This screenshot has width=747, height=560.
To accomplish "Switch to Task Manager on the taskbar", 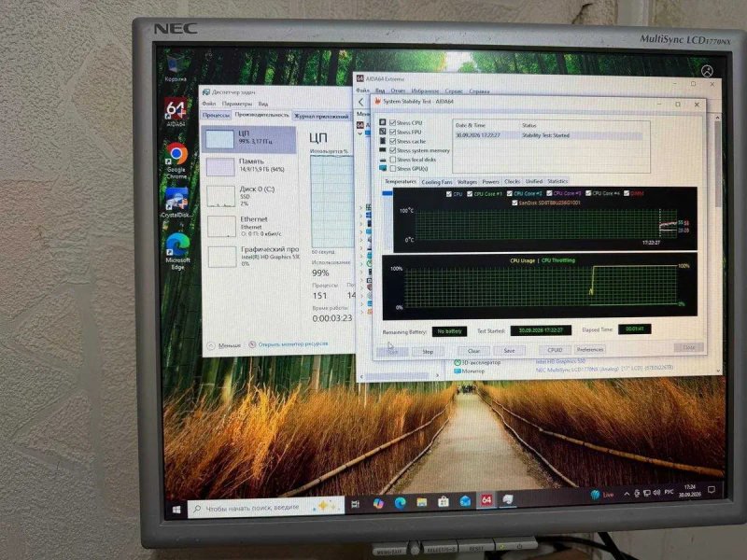I will point(508,499).
